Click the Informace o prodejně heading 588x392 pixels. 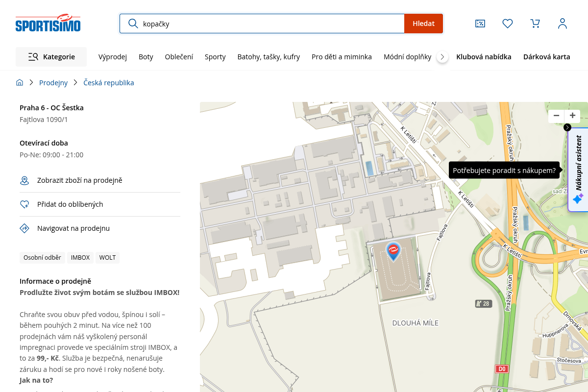[55, 281]
